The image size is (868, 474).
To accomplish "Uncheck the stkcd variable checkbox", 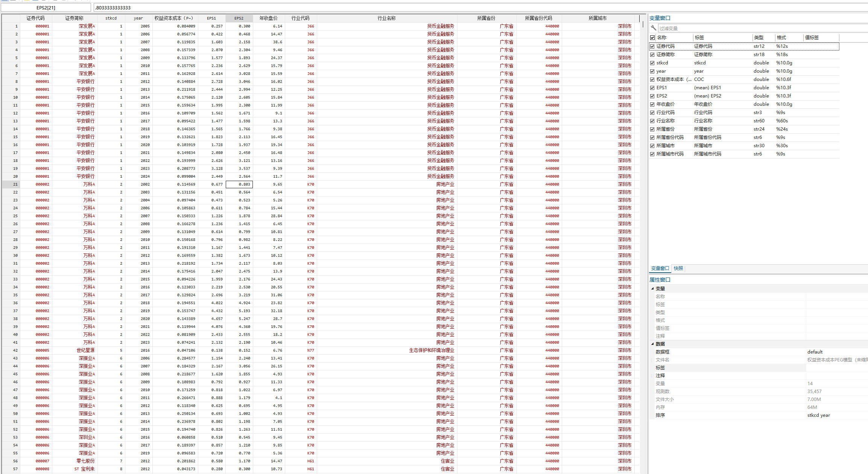I will 652,63.
